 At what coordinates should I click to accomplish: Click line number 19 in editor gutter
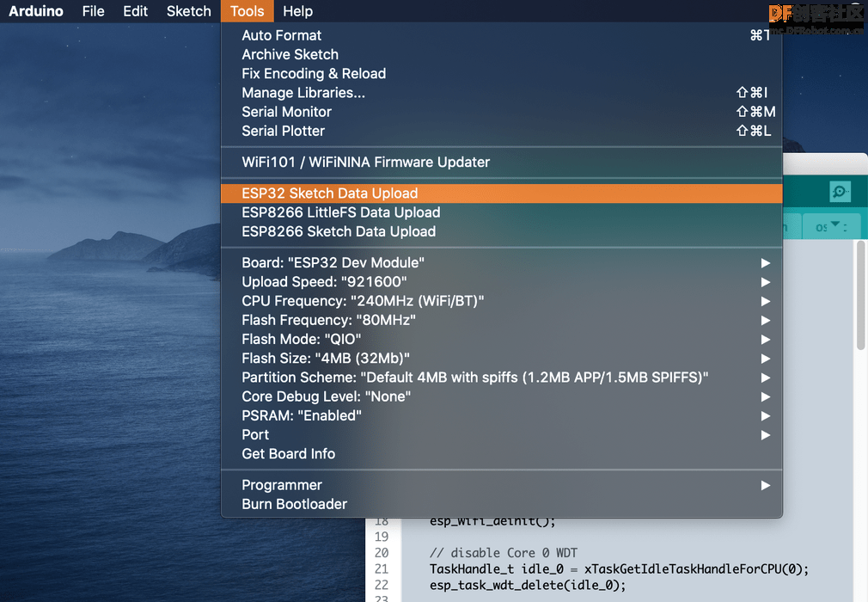(x=382, y=537)
